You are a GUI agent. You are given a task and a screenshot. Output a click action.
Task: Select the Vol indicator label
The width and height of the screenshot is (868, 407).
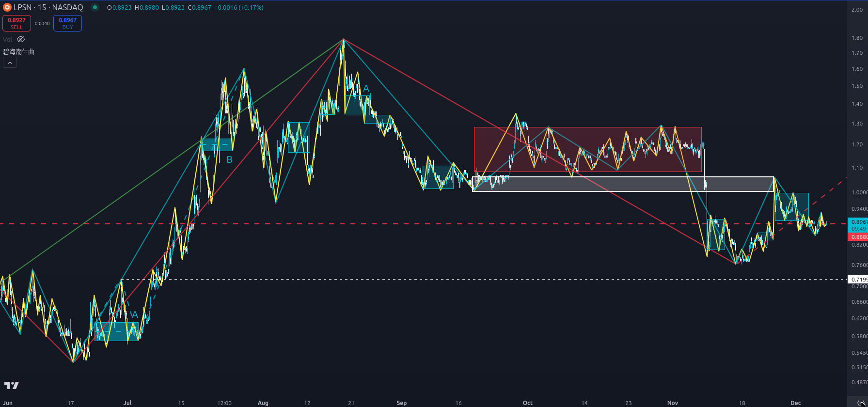(7, 39)
